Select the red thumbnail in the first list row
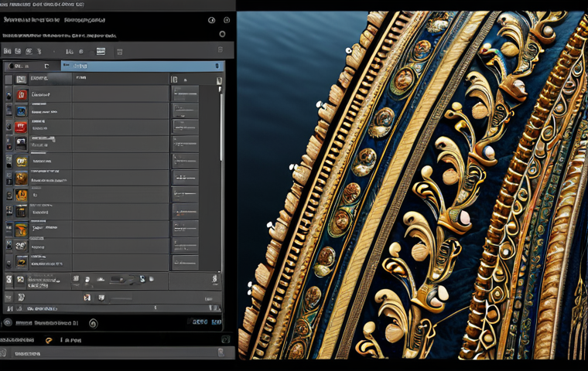The image size is (588, 371). [22, 94]
